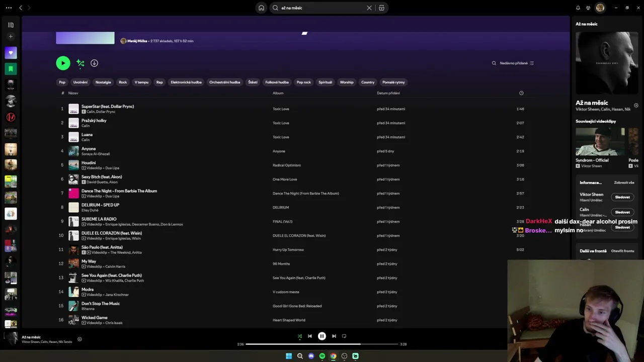Image resolution: width=644 pixels, height=362 pixels.
Task: Filter by the Uvolnění tag
Action: pyautogui.click(x=80, y=82)
